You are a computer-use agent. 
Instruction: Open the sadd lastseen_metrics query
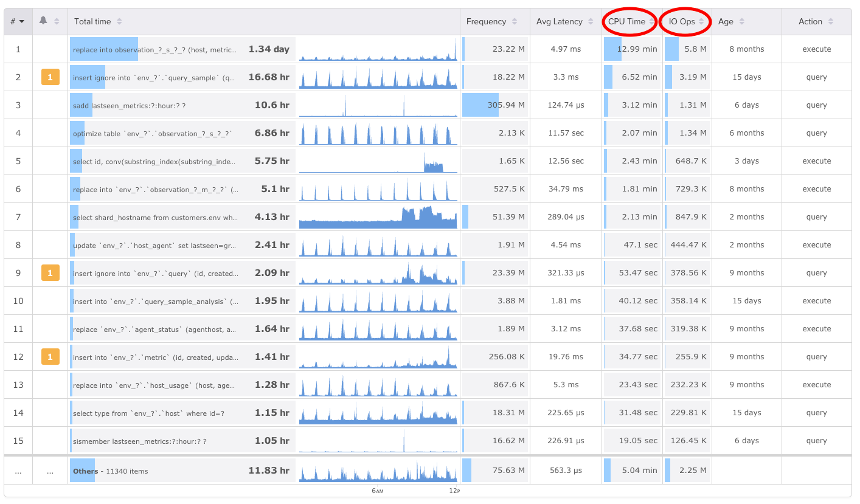click(129, 106)
